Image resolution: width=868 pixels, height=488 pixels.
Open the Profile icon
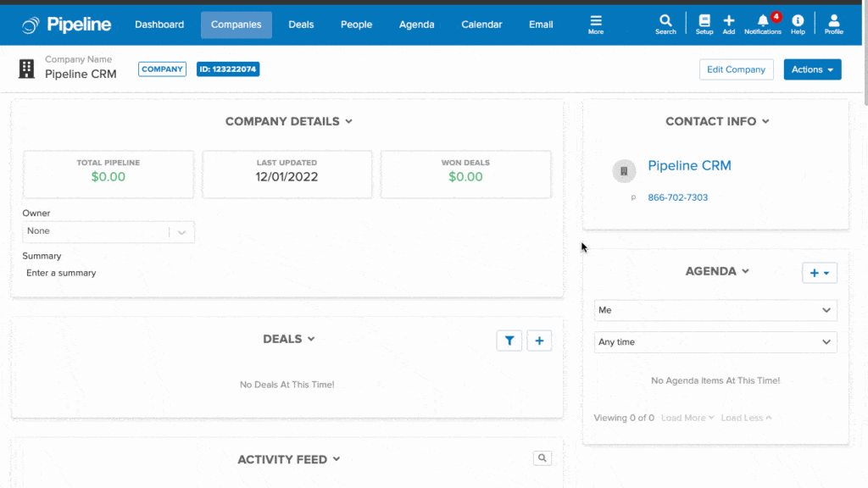833,23
